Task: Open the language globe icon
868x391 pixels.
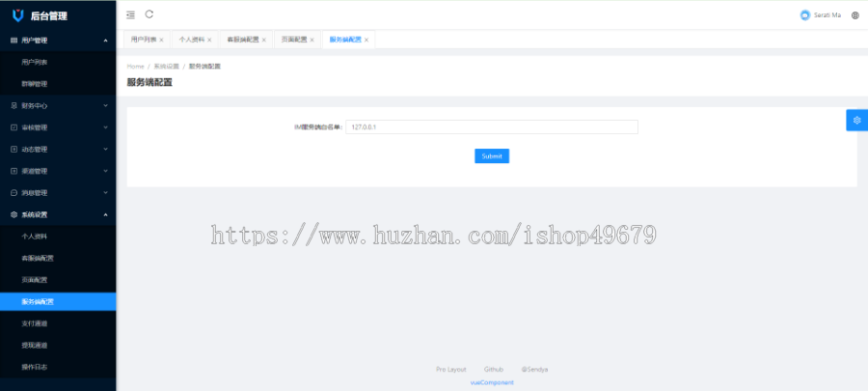Action: pyautogui.click(x=855, y=15)
